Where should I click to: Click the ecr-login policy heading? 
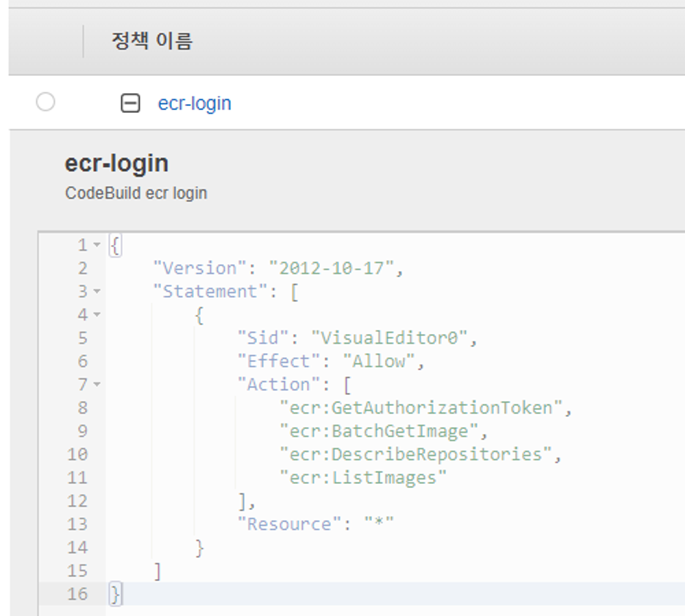(116, 162)
